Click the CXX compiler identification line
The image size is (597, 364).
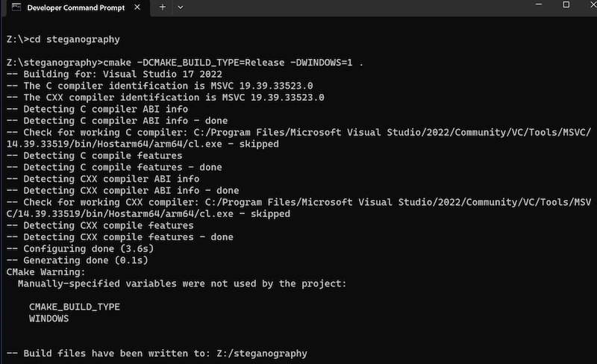tap(165, 98)
